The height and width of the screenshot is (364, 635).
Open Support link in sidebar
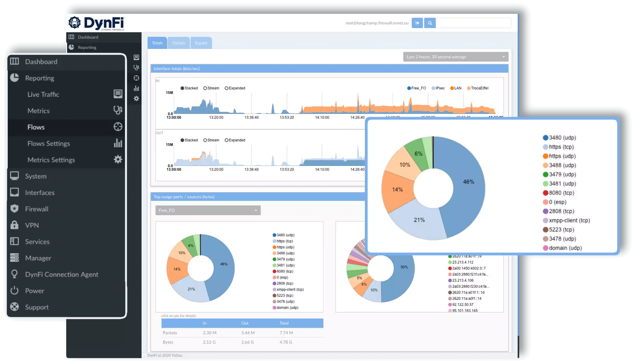coord(37,308)
